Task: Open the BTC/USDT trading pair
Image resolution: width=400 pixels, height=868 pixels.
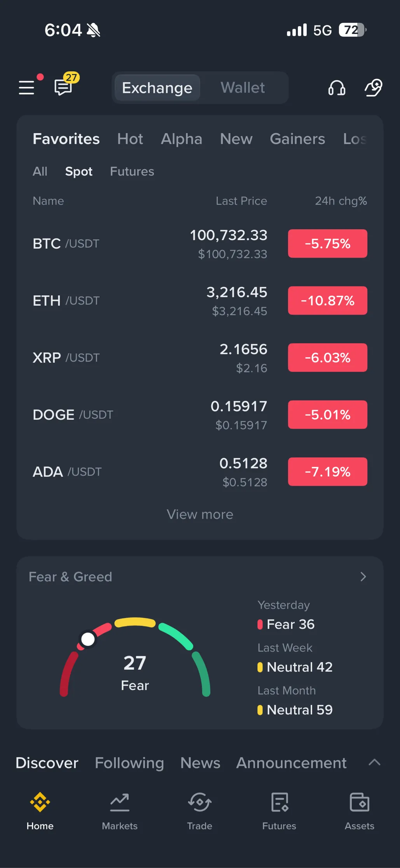Action: 66,244
